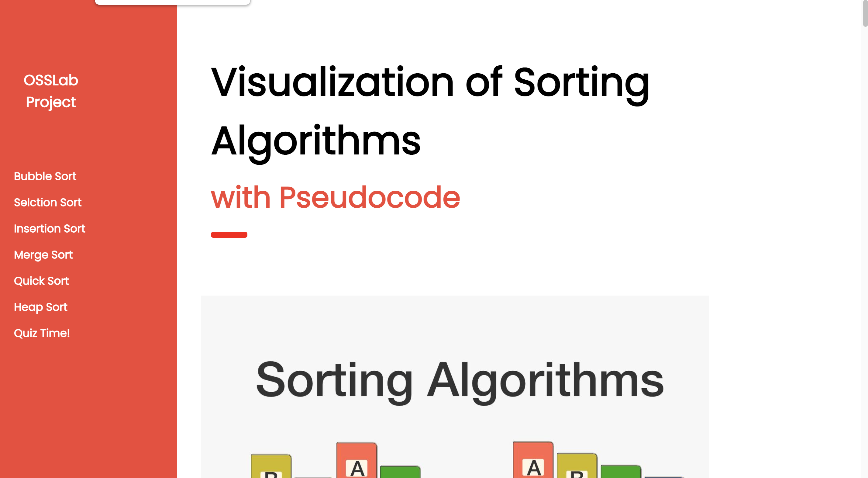
Task: Click the 'Visualization of Sorting Algorithms' heading
Action: pyautogui.click(x=430, y=112)
